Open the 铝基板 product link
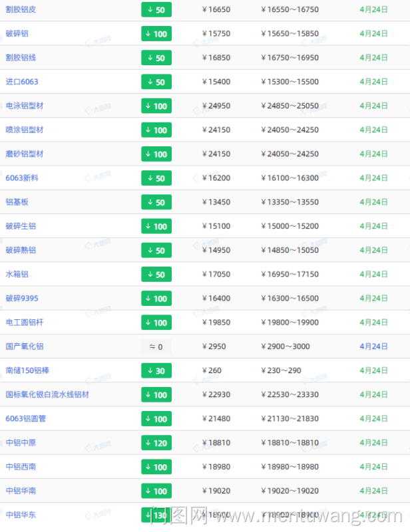Viewport: 410px width, 532px height. pyautogui.click(x=17, y=202)
